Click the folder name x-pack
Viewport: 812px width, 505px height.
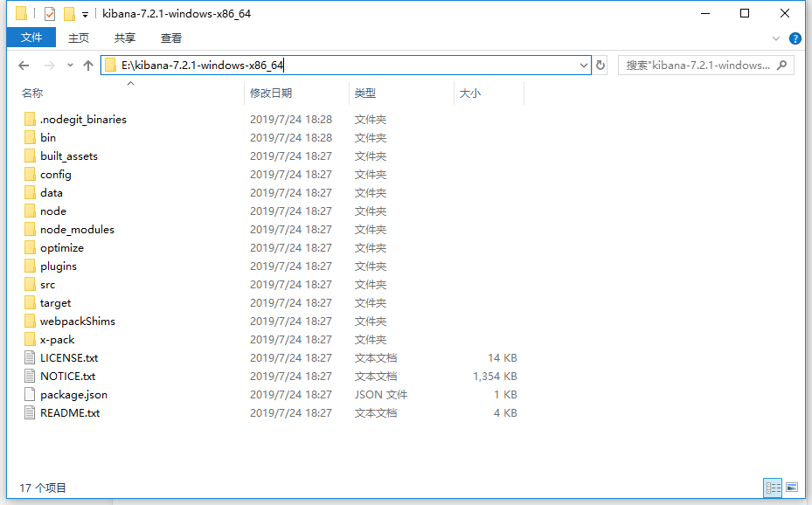58,340
